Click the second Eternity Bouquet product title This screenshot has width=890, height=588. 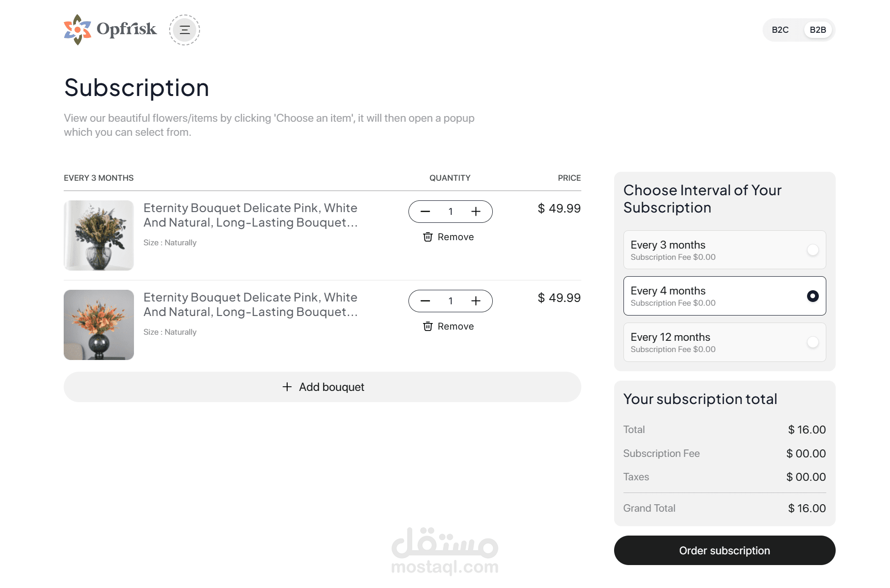tap(251, 305)
